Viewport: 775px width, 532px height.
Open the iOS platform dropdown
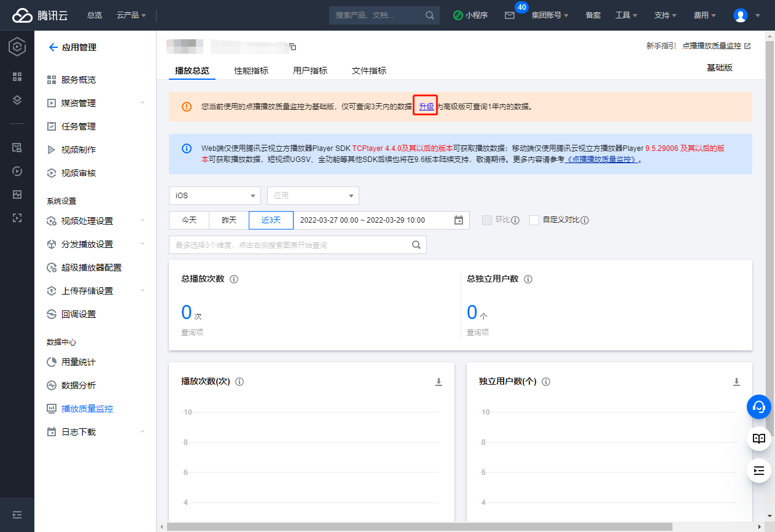pos(214,196)
